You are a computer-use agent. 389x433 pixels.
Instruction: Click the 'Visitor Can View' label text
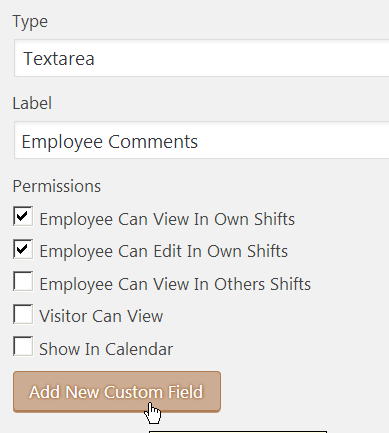point(101,316)
